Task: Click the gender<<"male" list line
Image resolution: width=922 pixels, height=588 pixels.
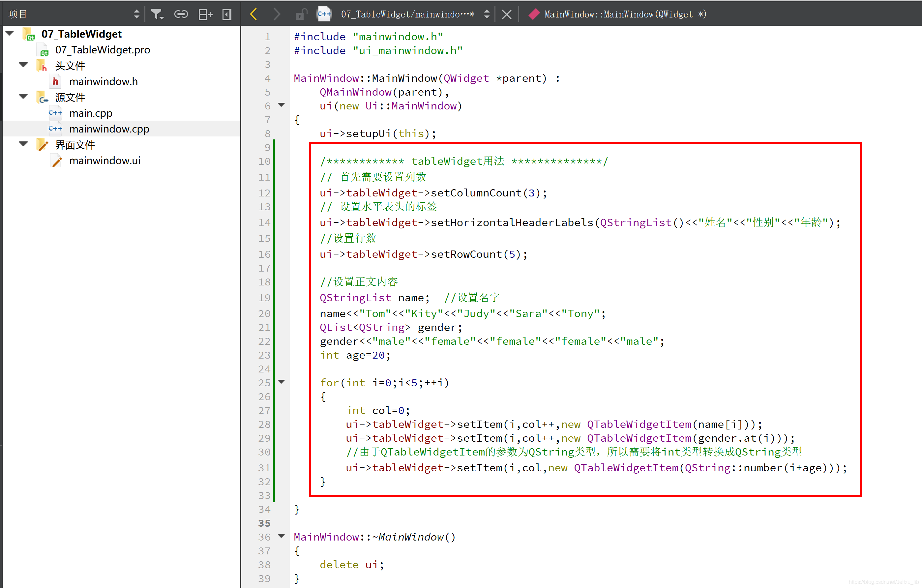Action: (x=492, y=341)
